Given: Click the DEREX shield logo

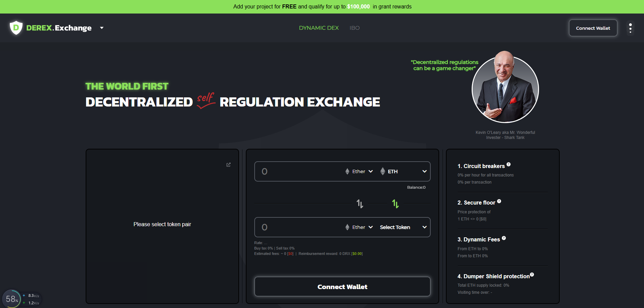Looking at the screenshot, I should click(16, 28).
